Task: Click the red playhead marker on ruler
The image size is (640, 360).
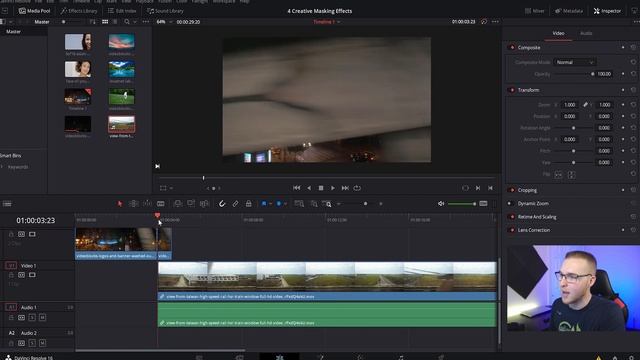Action: [x=157, y=216]
